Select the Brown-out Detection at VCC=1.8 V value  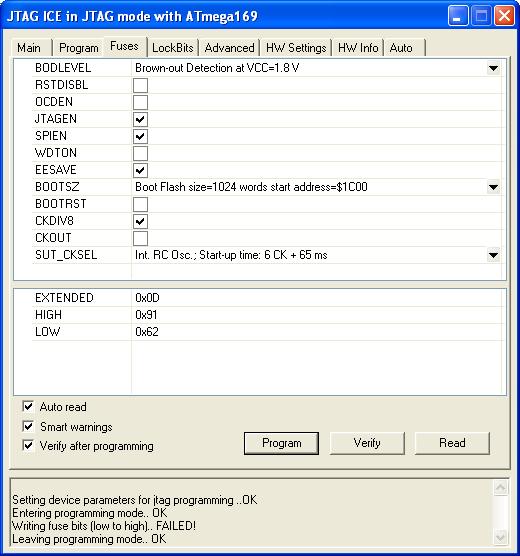[x=217, y=68]
